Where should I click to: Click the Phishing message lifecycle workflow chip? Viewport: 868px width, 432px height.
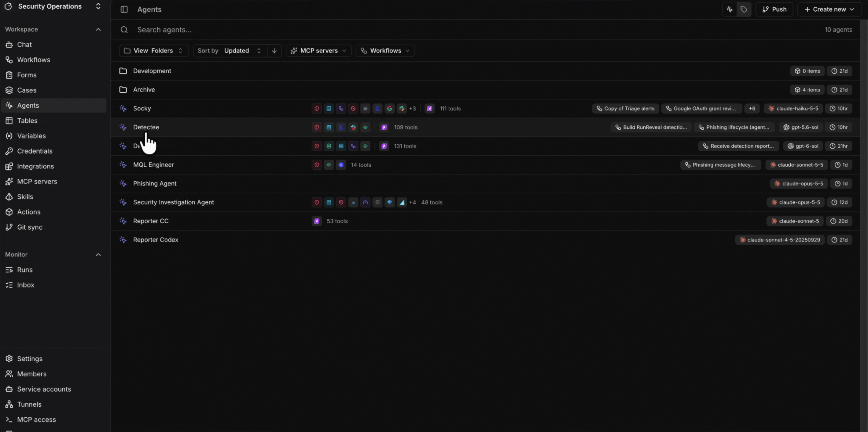(720, 165)
